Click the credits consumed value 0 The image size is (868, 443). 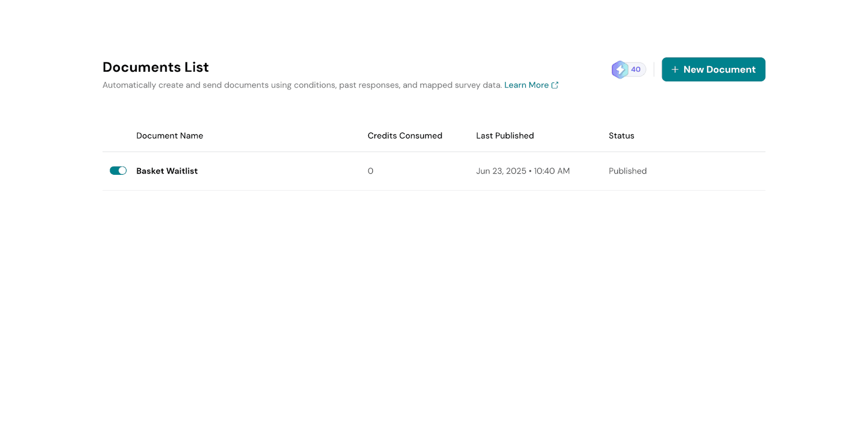pos(371,171)
